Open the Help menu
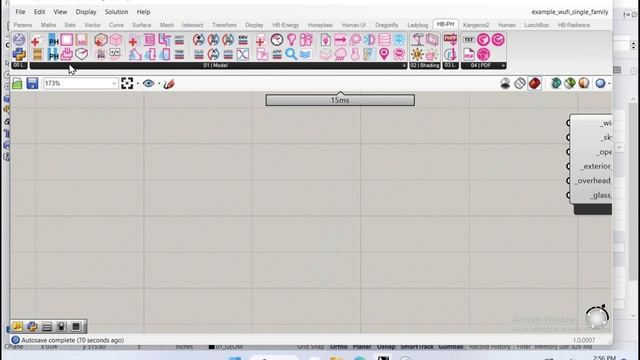Image resolution: width=640 pixels, height=360 pixels. [x=143, y=12]
